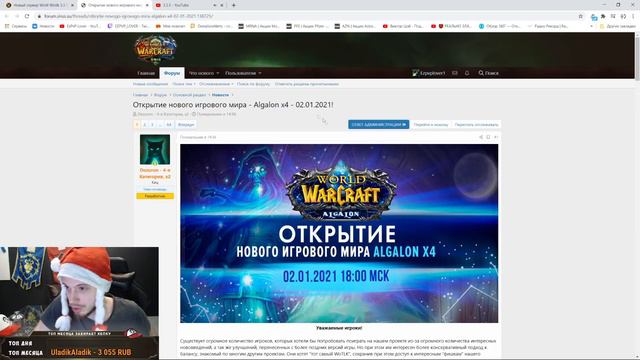This screenshot has width=640, height=360.
Task: Close the active forum browser tab
Action: [x=147, y=5]
